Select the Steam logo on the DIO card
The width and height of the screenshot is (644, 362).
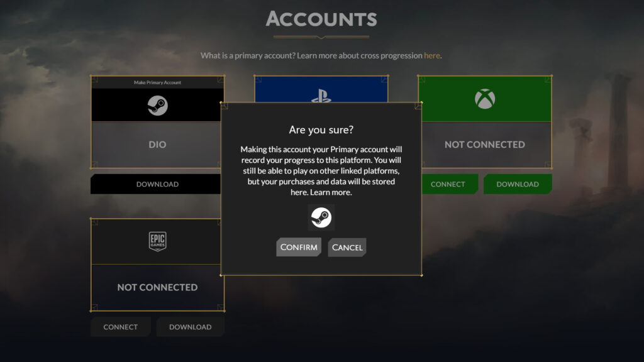click(157, 104)
